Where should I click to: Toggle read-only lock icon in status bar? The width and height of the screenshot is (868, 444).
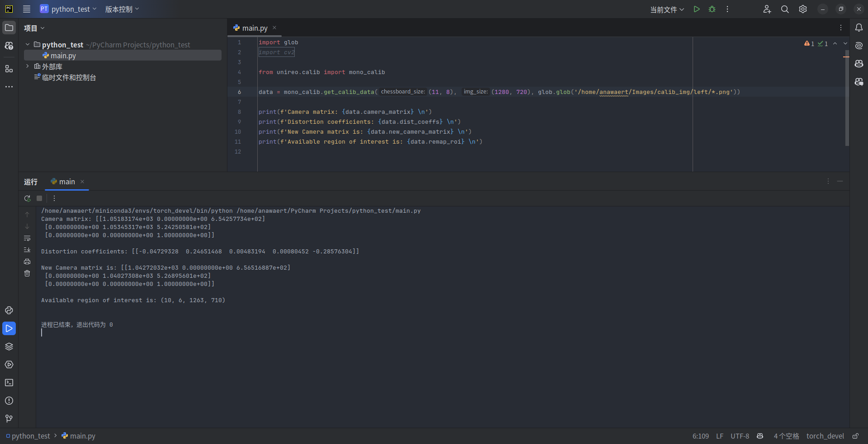click(855, 436)
